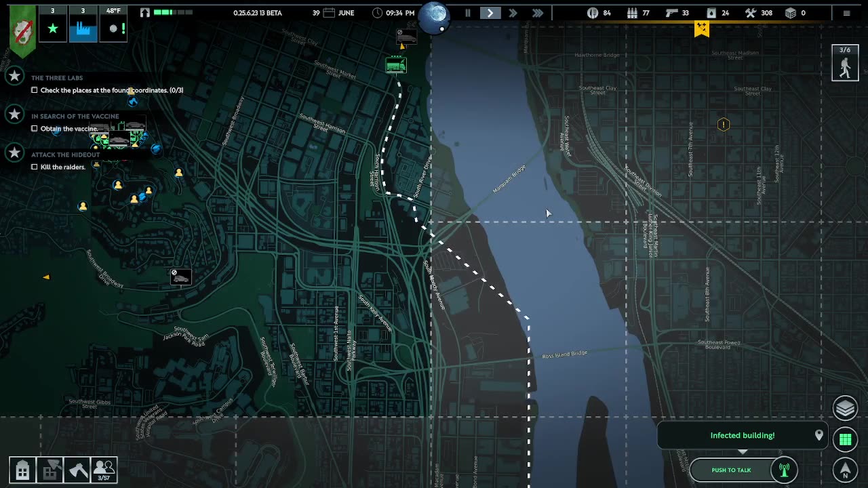Image resolution: width=868 pixels, height=488 pixels.
Task: Click the fuel canister counter 24
Action: [718, 13]
